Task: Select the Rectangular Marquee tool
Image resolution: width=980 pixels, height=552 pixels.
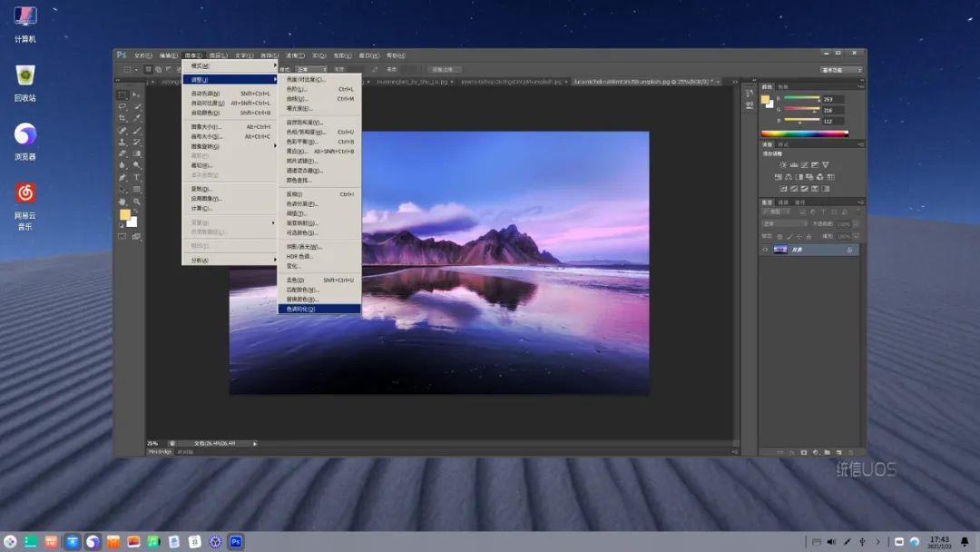Action: pos(122,95)
